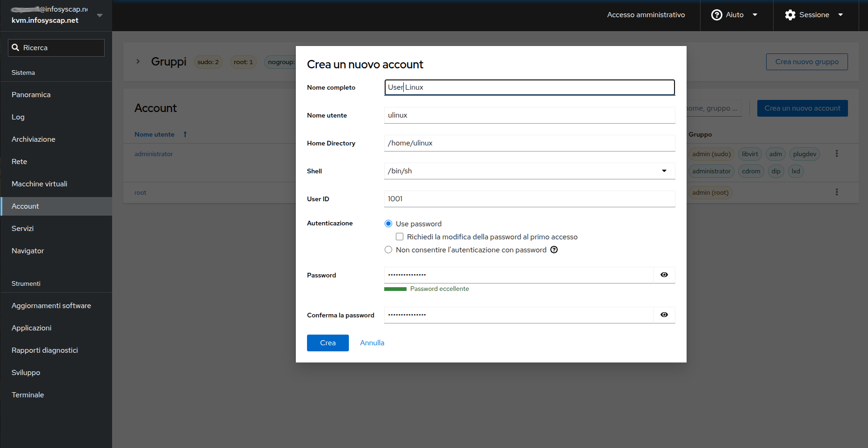Click the sudo: 2 group badge
The image size is (868, 448).
[208, 62]
